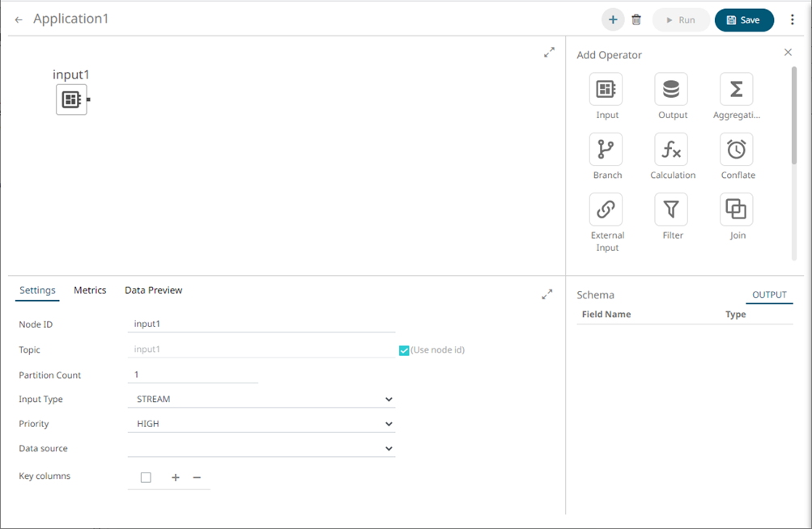Save the application

click(x=743, y=20)
